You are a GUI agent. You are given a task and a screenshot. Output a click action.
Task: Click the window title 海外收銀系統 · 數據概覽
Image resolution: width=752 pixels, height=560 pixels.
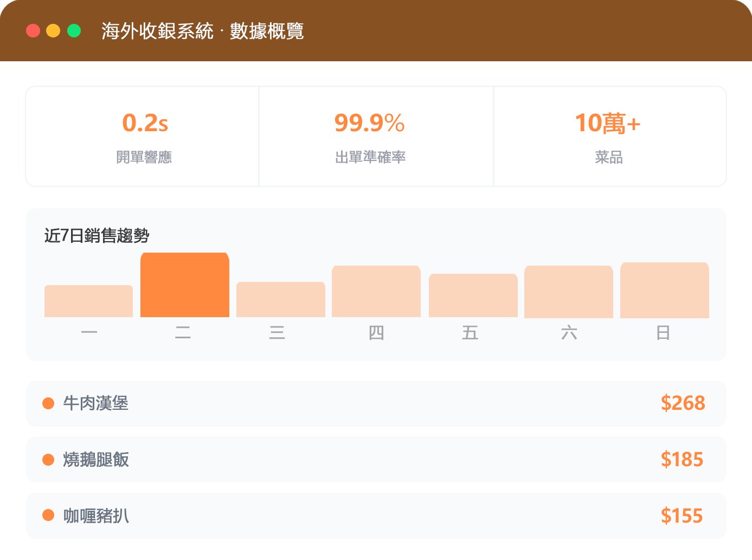(x=202, y=31)
